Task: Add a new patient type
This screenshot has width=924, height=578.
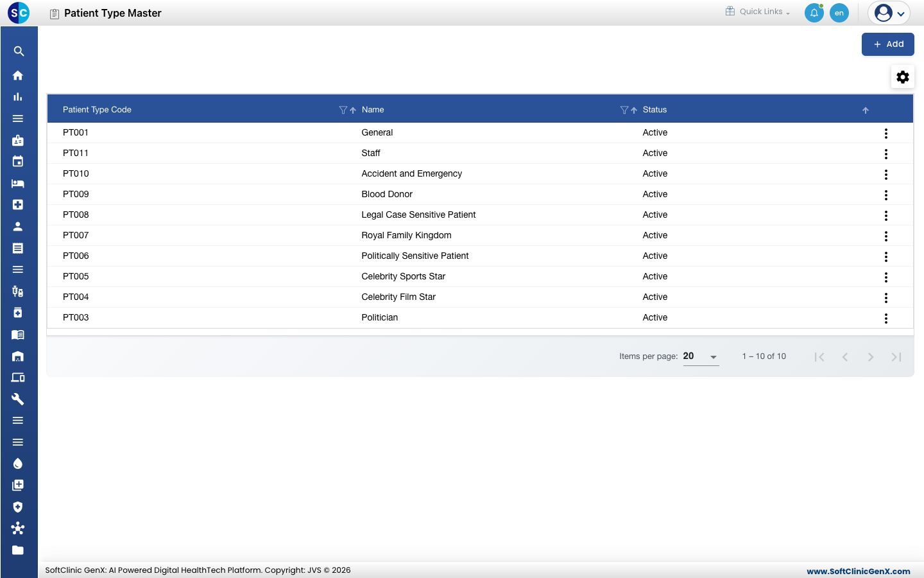Action: [x=888, y=44]
